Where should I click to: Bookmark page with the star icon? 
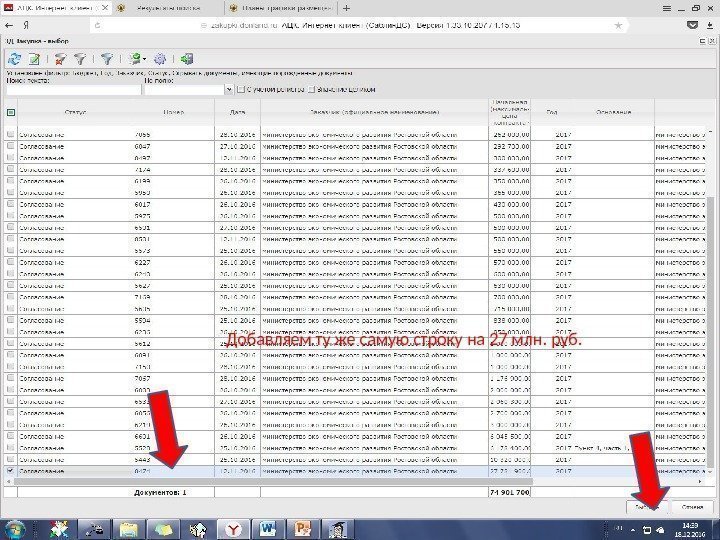pos(618,25)
